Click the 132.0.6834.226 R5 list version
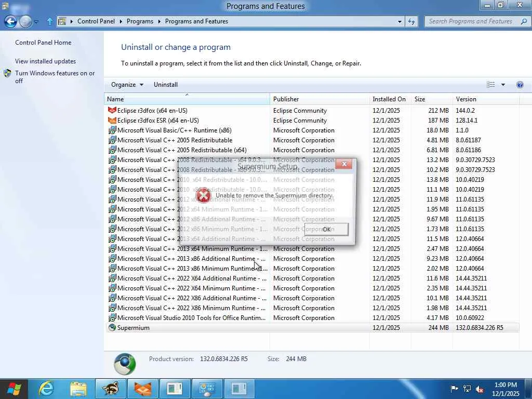 click(480, 328)
